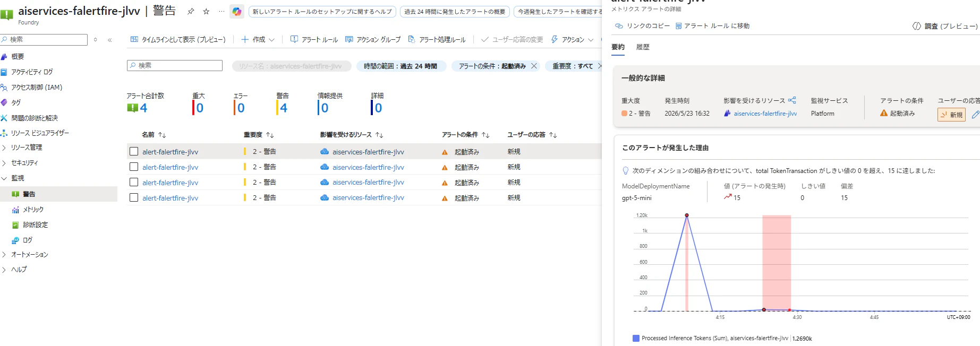Open アラート処理ルール in toolbar
The height and width of the screenshot is (346, 980).
point(437,40)
